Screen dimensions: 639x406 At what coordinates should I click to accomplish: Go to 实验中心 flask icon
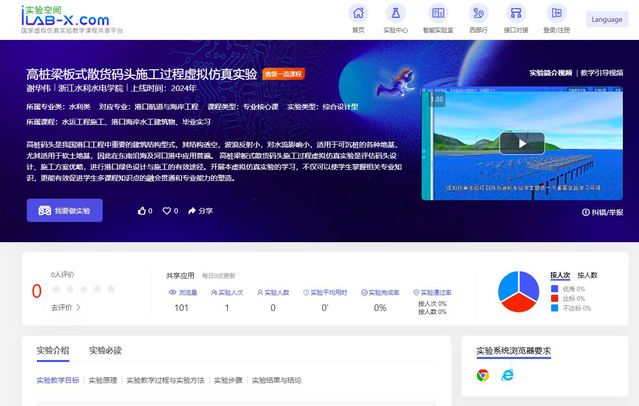click(x=395, y=13)
